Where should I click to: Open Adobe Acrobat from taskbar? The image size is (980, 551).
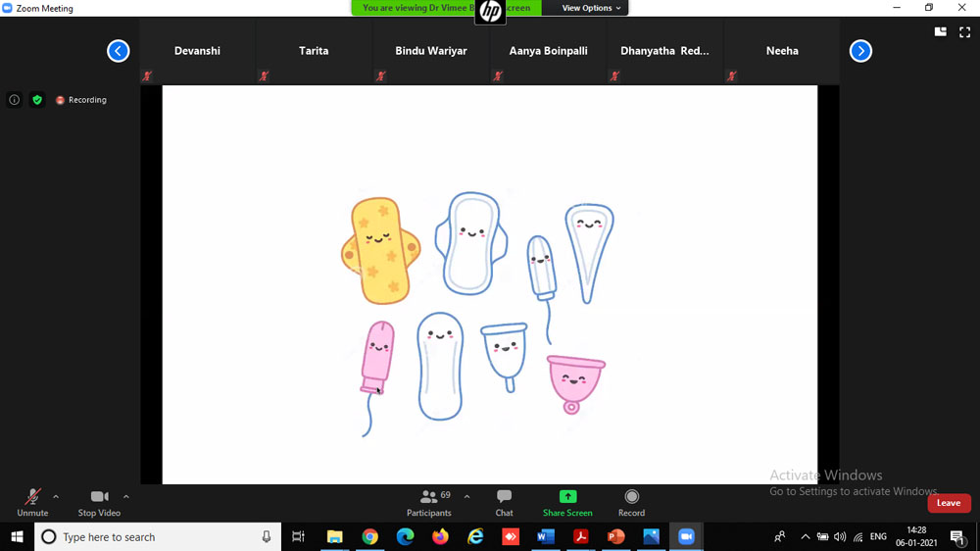(580, 536)
